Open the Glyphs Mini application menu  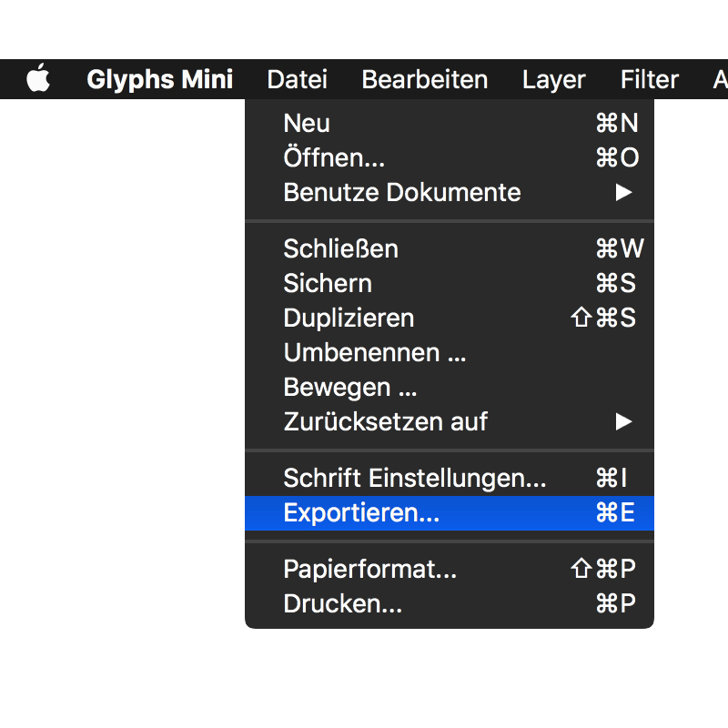click(x=159, y=80)
